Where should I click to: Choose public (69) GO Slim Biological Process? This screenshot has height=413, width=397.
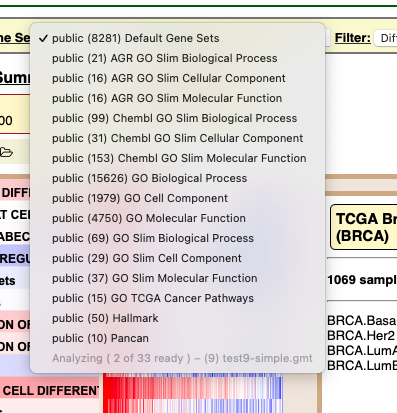pyautogui.click(x=177, y=238)
